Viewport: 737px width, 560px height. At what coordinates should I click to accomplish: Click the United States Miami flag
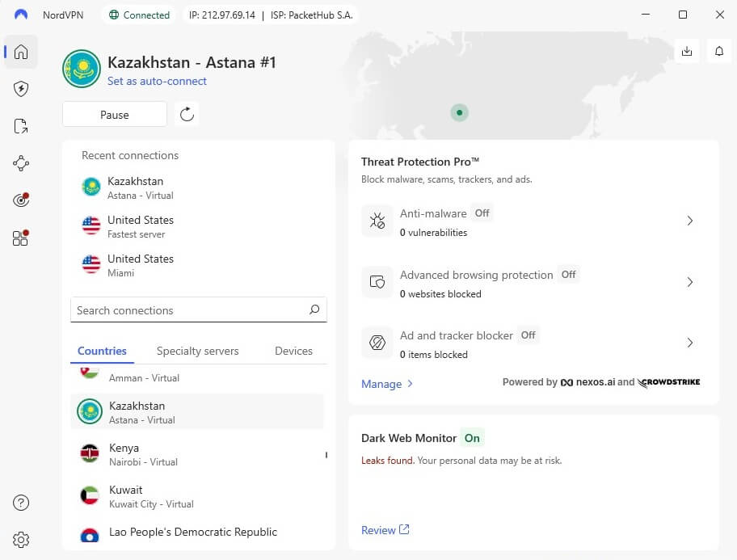coord(91,264)
